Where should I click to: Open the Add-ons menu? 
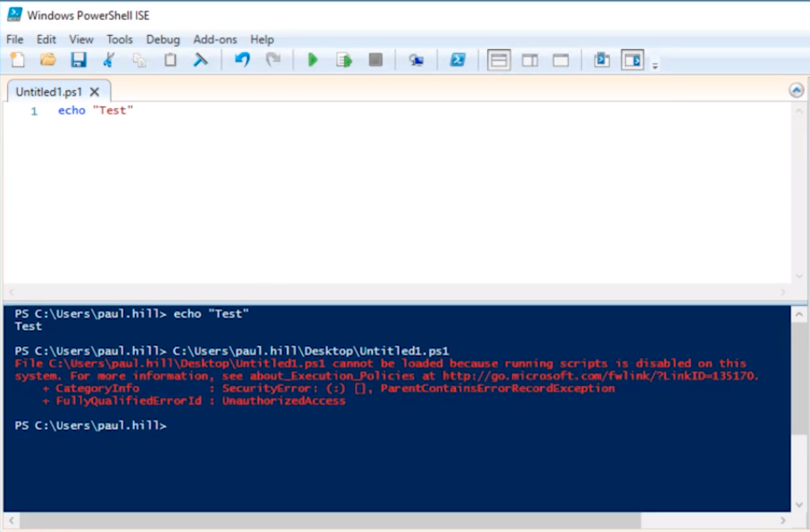point(215,39)
